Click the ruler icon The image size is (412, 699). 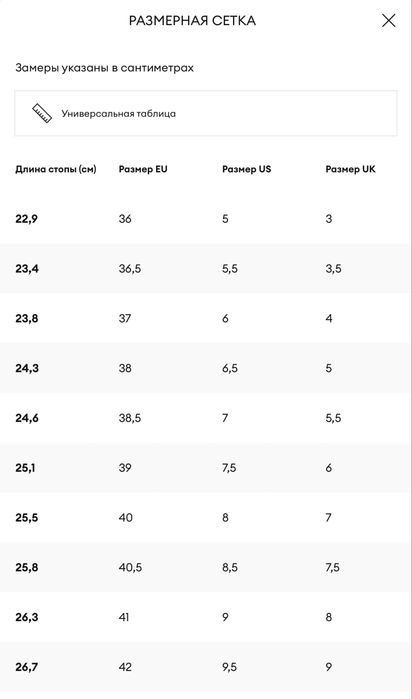pyautogui.click(x=42, y=113)
